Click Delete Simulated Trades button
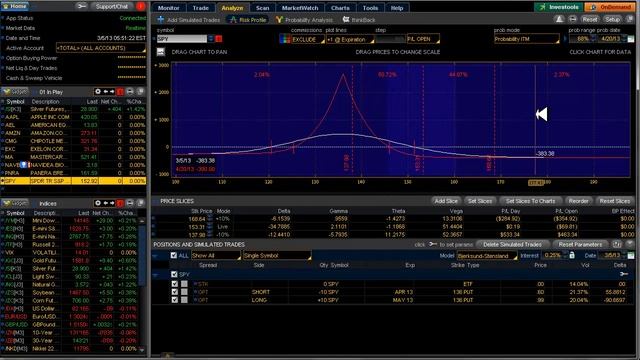The width and height of the screenshot is (640, 360). 512,244
